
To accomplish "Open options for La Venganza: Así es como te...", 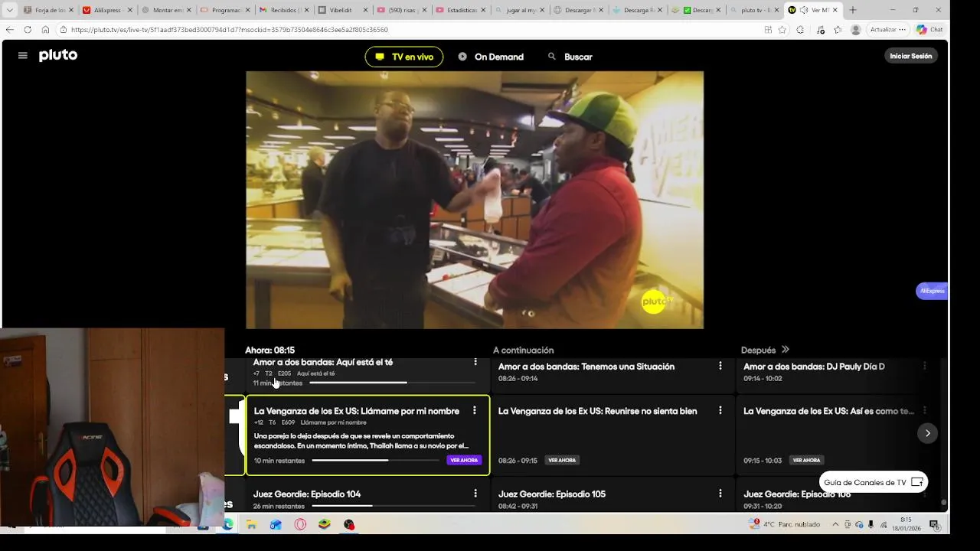I will pos(925,411).
